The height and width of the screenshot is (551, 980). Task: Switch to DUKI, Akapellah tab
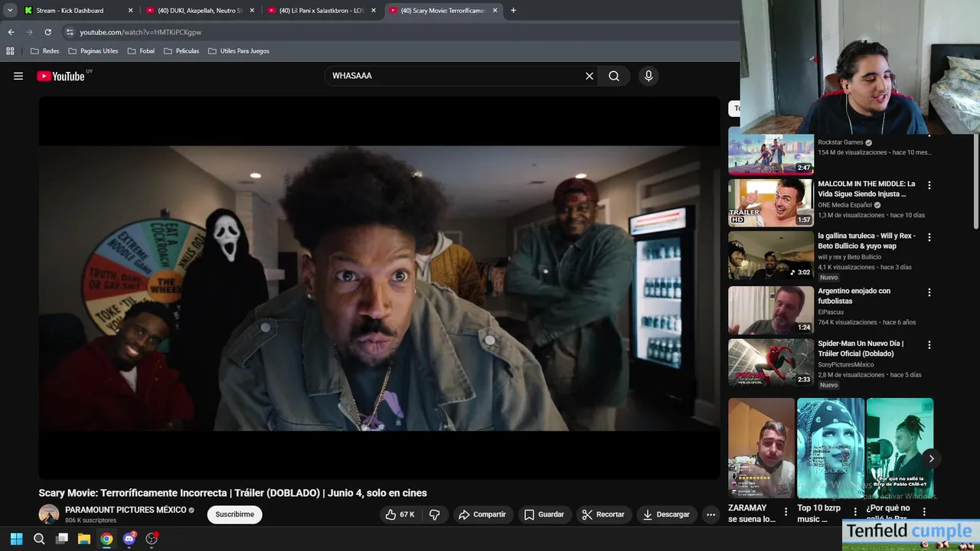pos(199,11)
